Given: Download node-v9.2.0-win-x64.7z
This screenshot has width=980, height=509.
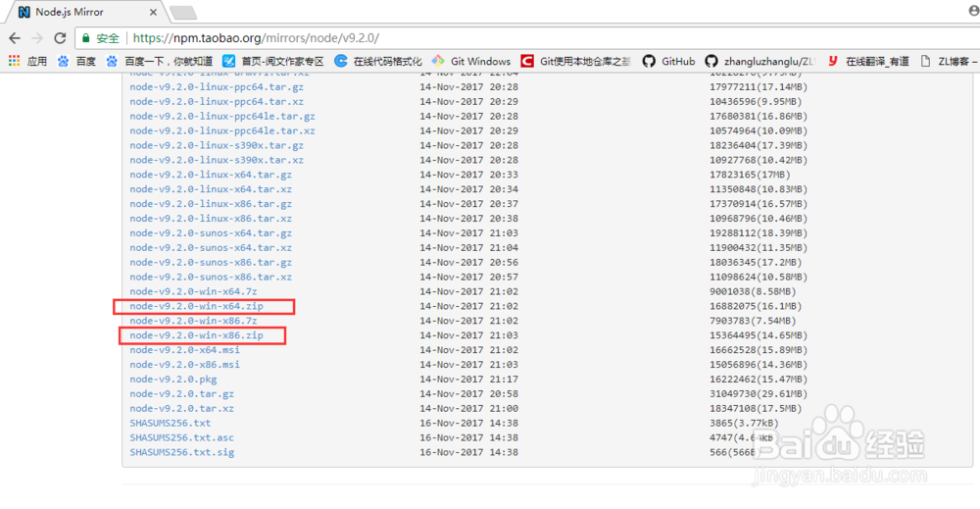Looking at the screenshot, I should [193, 291].
